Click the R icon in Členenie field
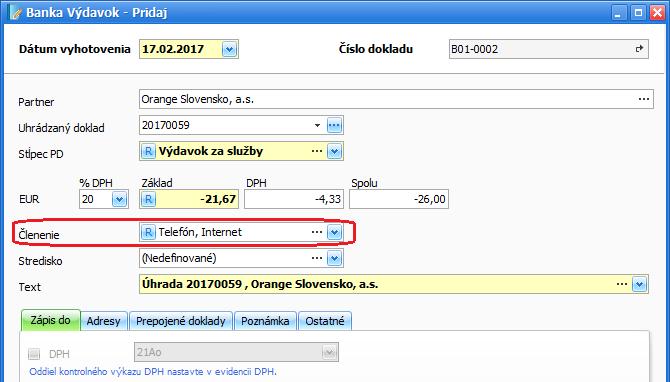670x382 pixels. click(x=148, y=232)
